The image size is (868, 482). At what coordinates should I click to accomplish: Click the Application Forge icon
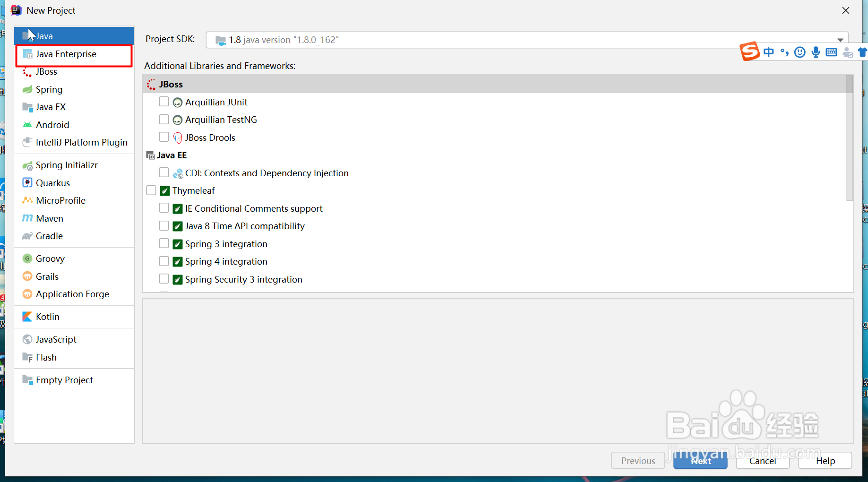click(x=27, y=294)
